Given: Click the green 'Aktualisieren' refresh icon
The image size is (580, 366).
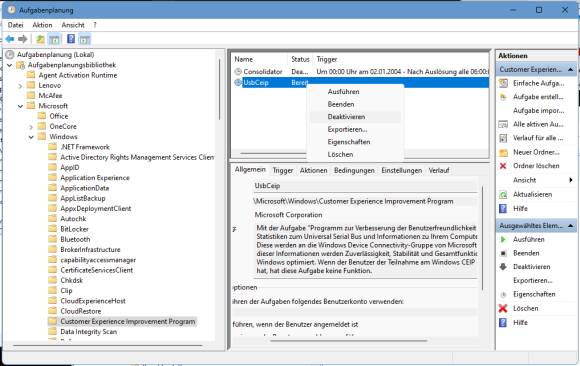Looking at the screenshot, I should click(x=503, y=195).
